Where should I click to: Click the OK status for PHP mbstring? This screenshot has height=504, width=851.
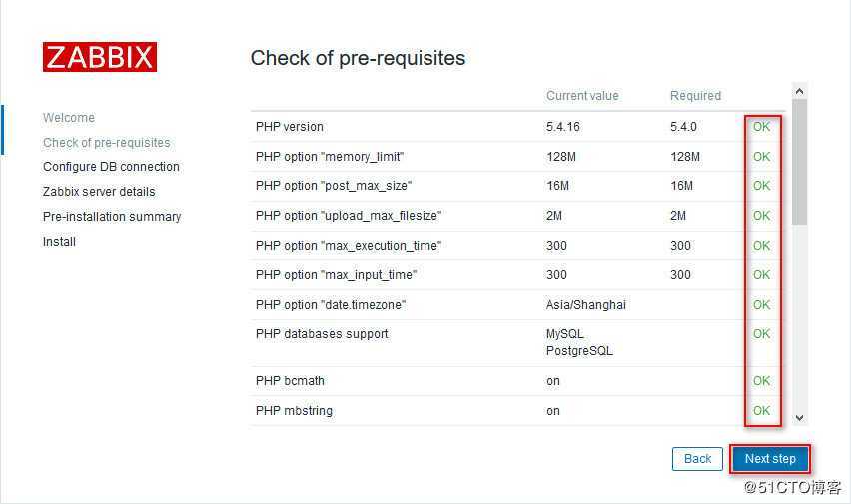tap(761, 411)
